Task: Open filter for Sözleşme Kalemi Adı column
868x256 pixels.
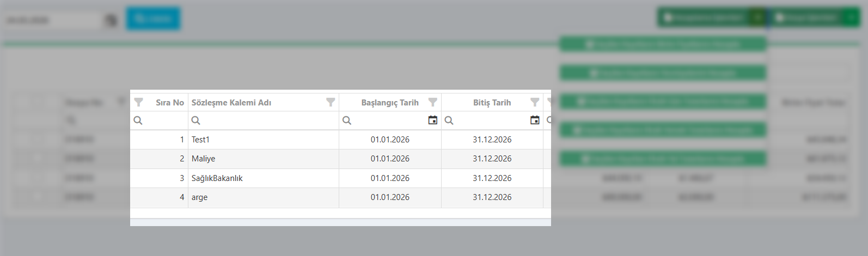Action: tap(331, 102)
